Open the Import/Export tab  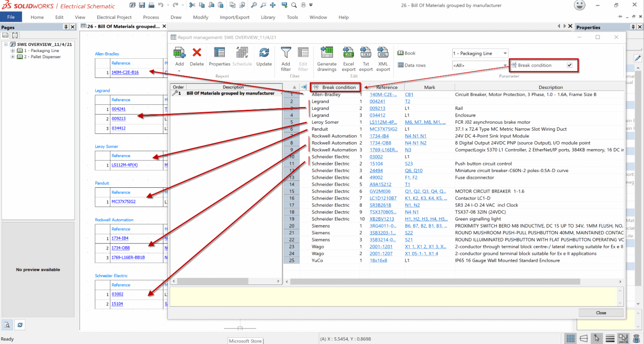coord(234,17)
